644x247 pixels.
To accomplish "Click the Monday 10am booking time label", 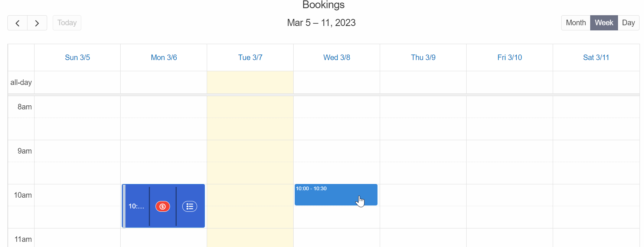I will click(x=136, y=207).
